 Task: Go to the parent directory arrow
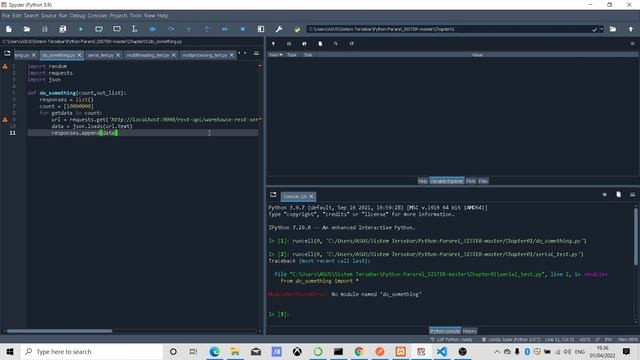pyautogui.click(x=631, y=29)
